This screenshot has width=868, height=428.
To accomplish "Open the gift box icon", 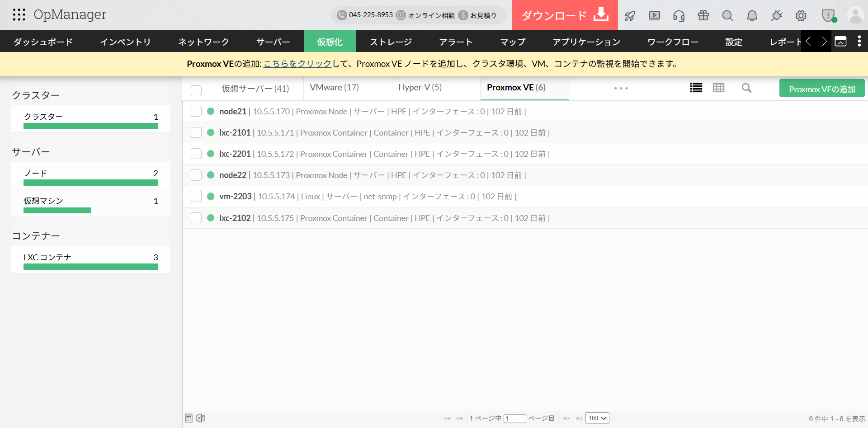I will (703, 15).
